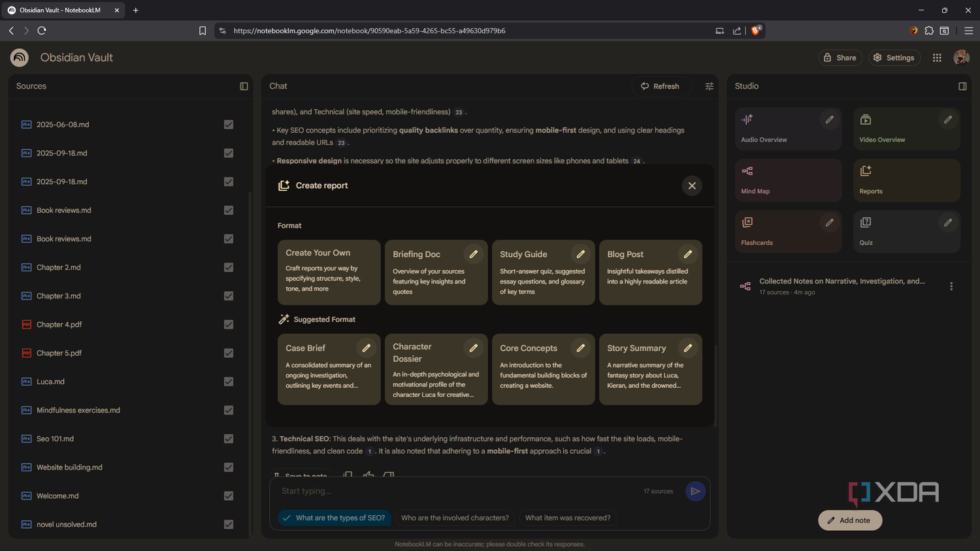The image size is (980, 551).
Task: Open chat configuration sliders icon
Action: (x=710, y=86)
